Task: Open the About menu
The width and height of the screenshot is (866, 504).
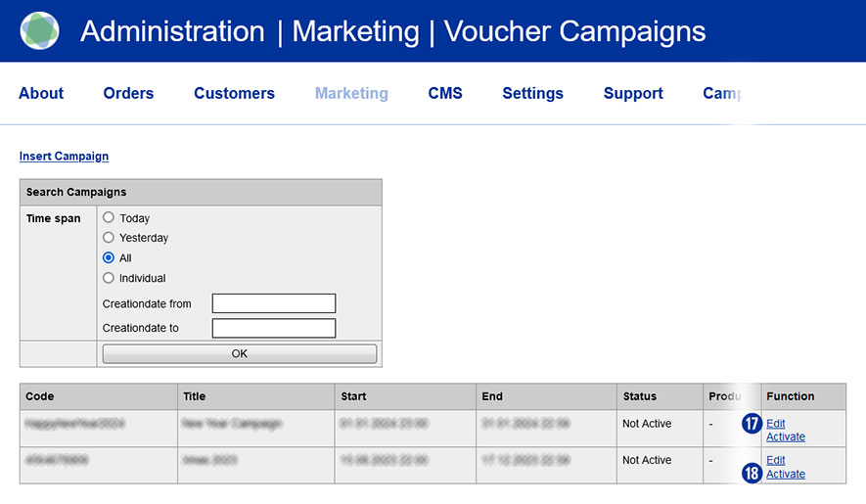Action: [41, 94]
